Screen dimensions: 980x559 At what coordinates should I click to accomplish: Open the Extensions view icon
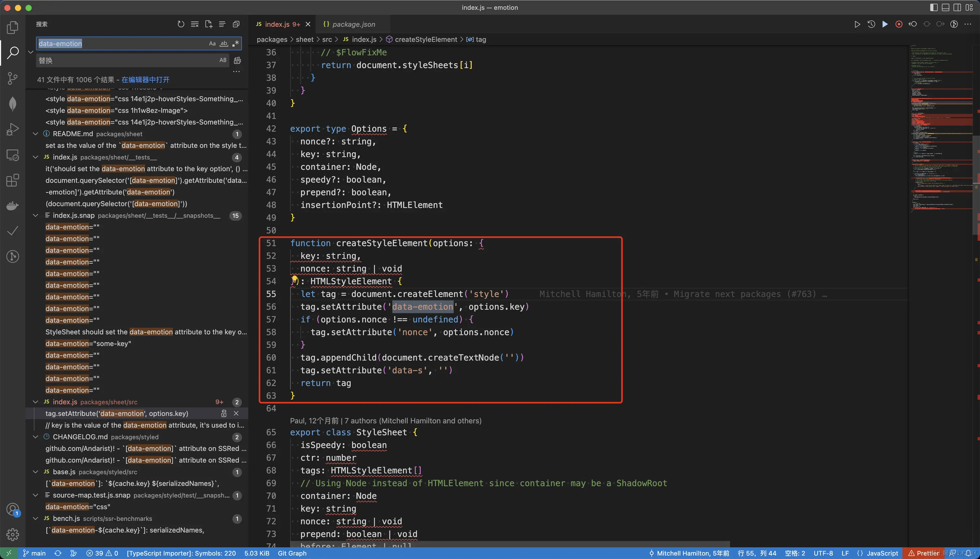[x=13, y=180]
